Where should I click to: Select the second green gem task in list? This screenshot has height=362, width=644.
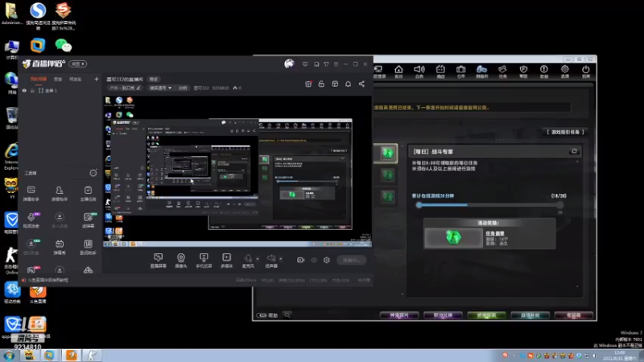(x=387, y=175)
